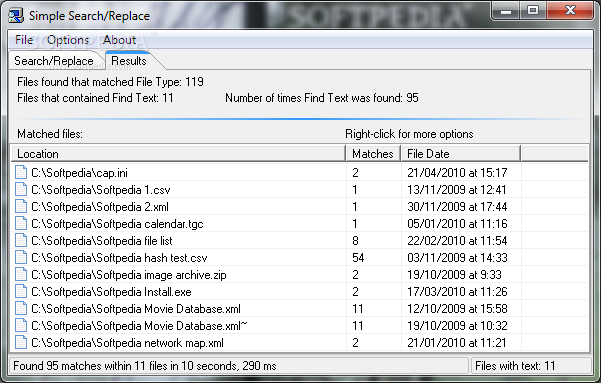601x383 pixels.
Task: Click the file icon for hash test.csv
Action: pos(21,257)
